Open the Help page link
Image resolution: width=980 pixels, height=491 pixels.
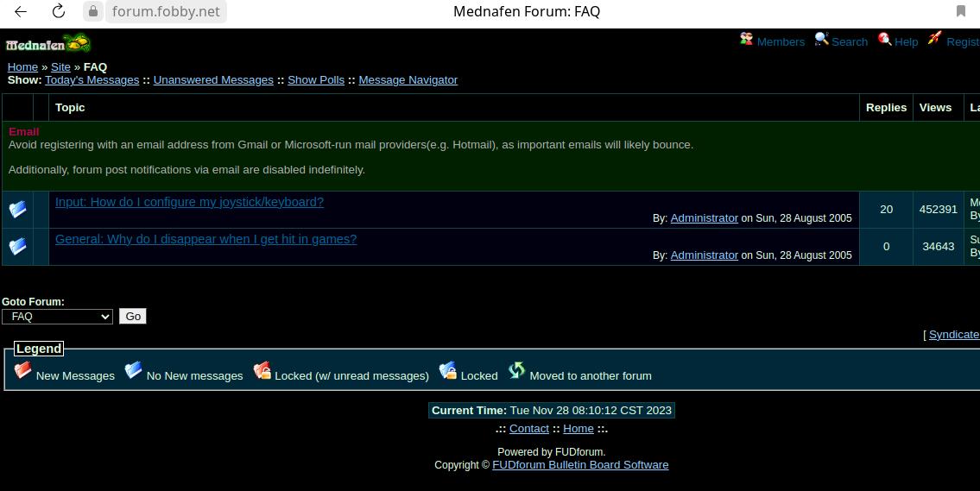(907, 42)
